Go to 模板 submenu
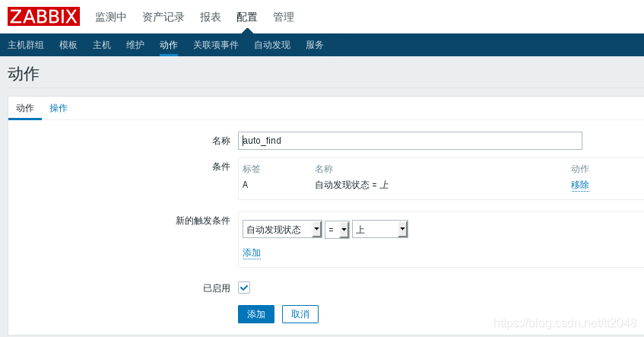644x337 pixels. 68,45
